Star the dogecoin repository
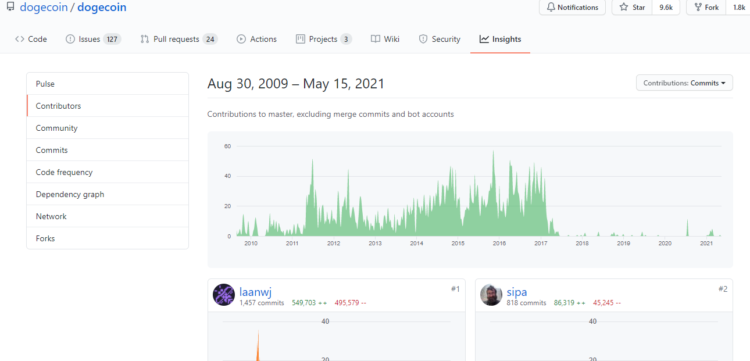Screen dimensions: 750x361 [x=633, y=8]
